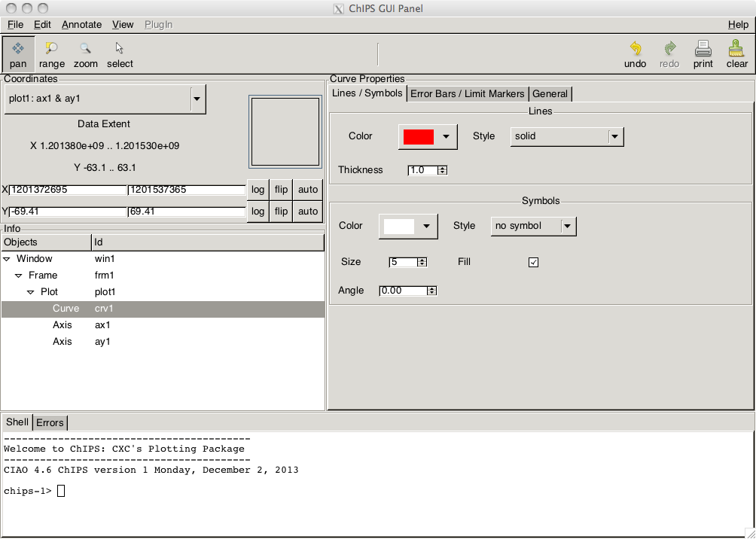Select the pan tool icon
756x539 pixels.
click(x=18, y=48)
